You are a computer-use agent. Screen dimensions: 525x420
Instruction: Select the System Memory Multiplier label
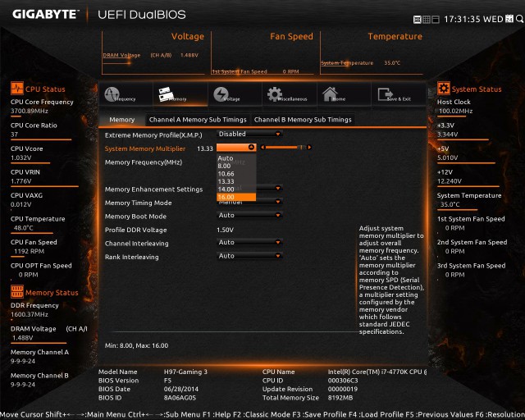tap(145, 148)
